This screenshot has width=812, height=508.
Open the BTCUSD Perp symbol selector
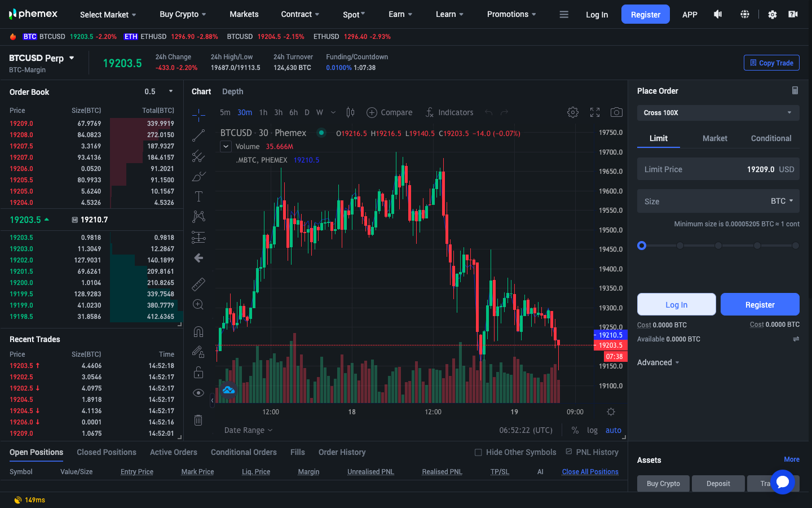pos(42,58)
